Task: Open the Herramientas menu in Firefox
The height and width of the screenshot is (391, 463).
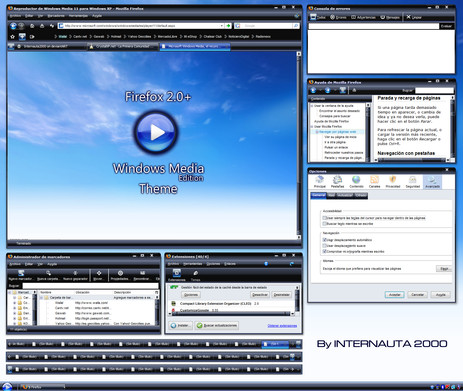Action: (x=78, y=16)
